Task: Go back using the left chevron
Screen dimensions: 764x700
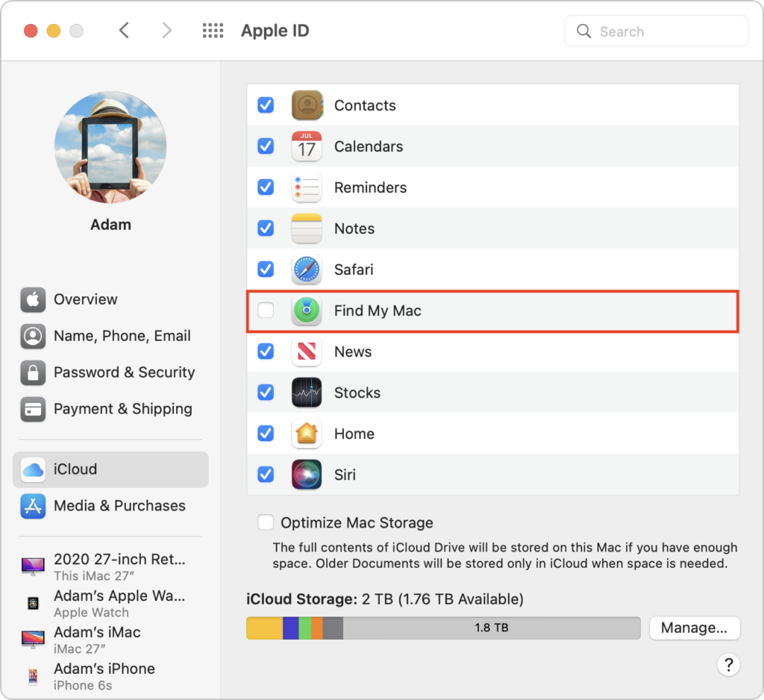Action: [x=125, y=31]
